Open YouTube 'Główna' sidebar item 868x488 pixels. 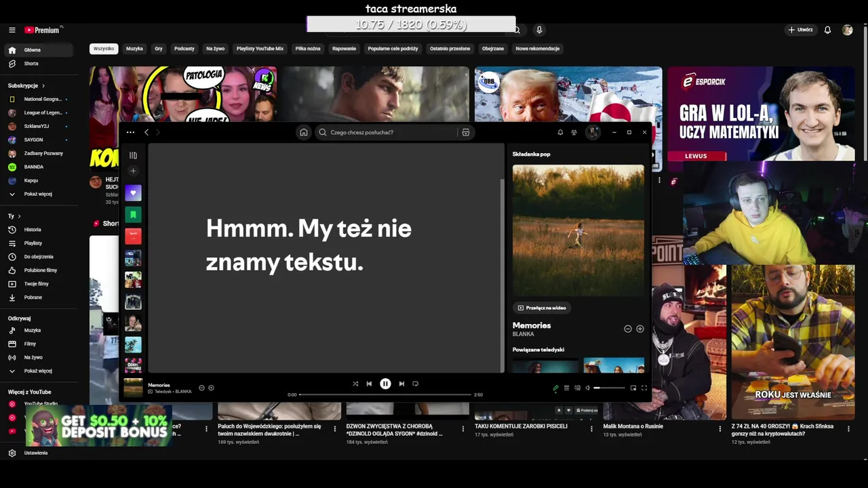click(39, 50)
